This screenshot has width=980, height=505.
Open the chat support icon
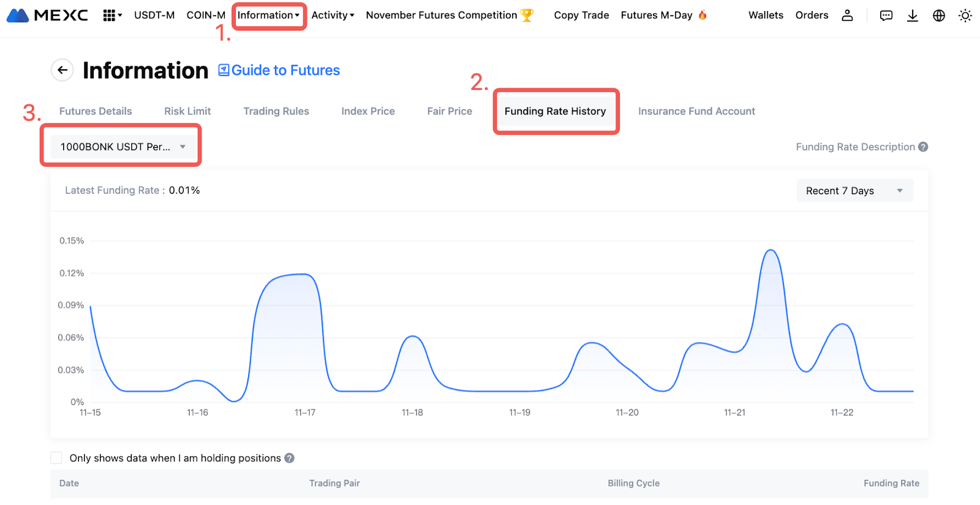coord(886,15)
